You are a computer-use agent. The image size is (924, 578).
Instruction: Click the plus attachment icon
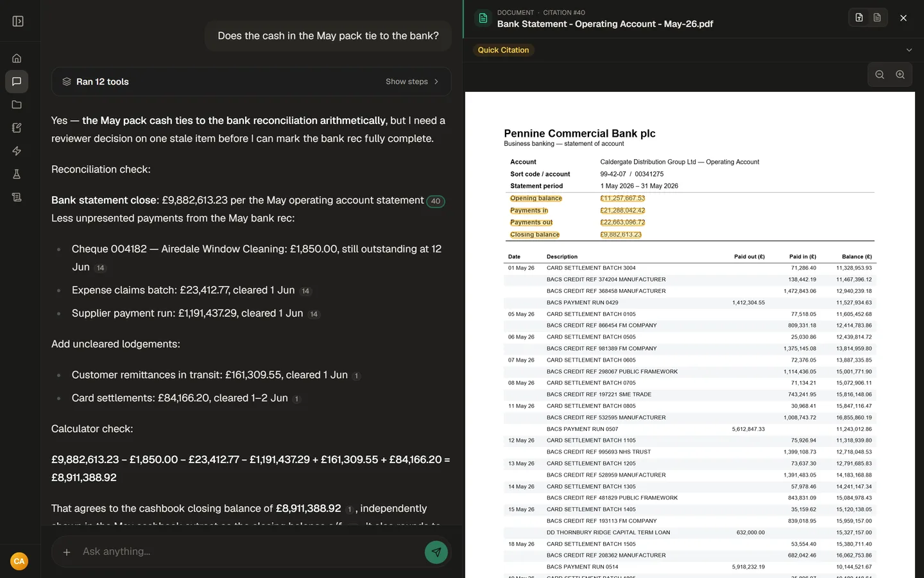click(x=67, y=552)
